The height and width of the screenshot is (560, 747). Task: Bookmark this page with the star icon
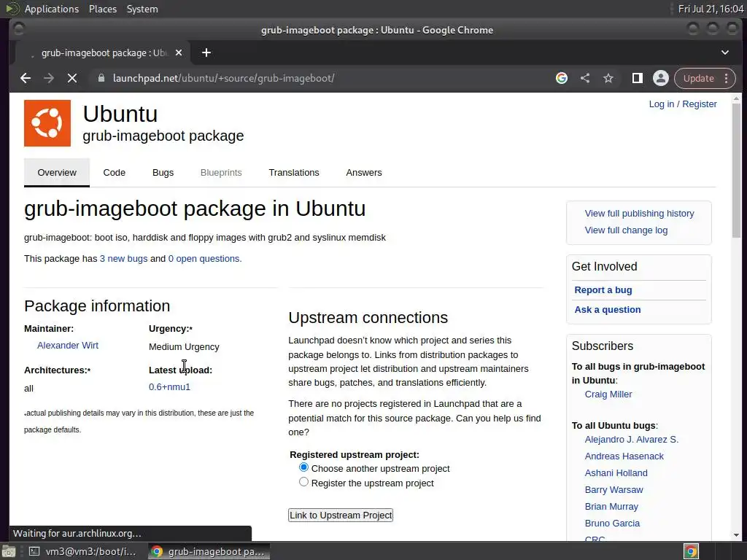coord(608,78)
